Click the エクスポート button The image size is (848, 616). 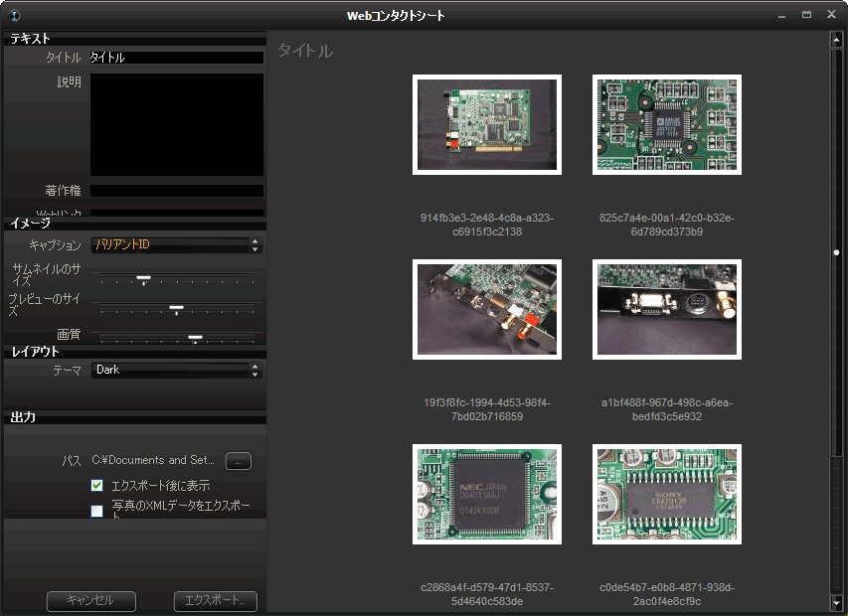pyautogui.click(x=216, y=601)
